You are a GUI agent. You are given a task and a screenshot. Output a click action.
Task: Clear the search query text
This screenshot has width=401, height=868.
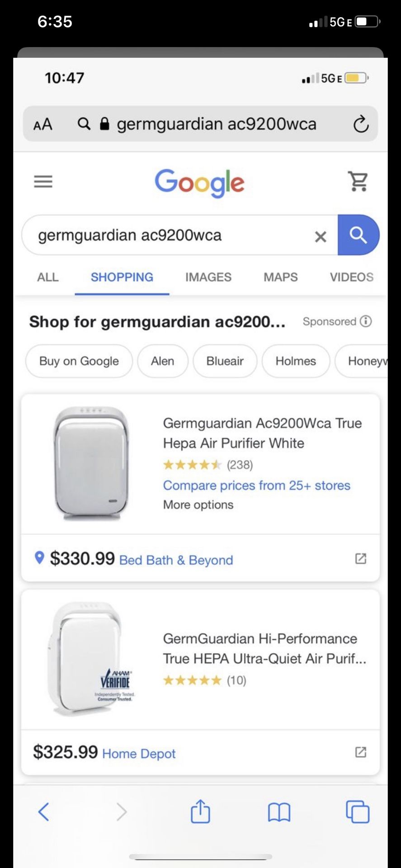click(x=321, y=236)
